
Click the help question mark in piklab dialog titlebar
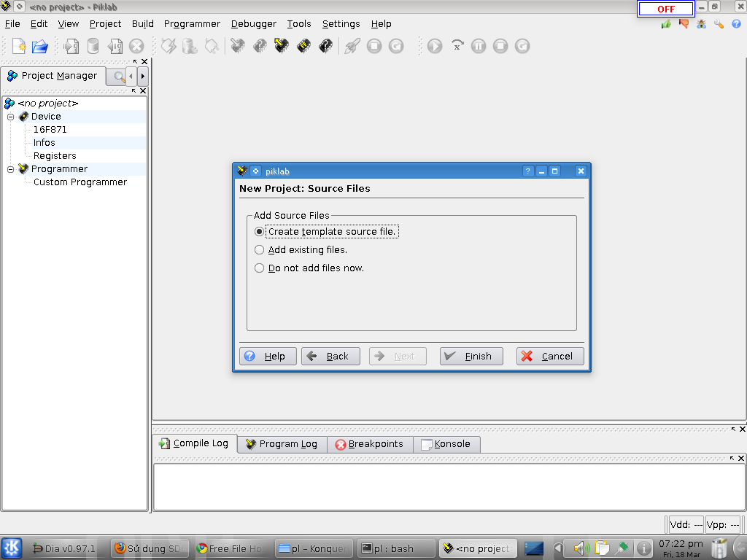tap(528, 171)
